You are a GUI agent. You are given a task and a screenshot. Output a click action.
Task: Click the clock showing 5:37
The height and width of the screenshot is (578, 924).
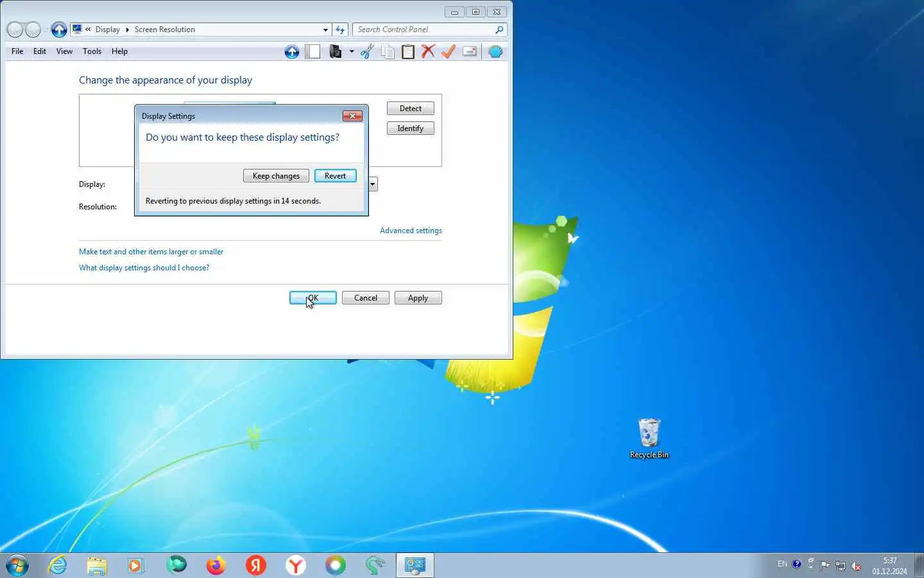889,566
